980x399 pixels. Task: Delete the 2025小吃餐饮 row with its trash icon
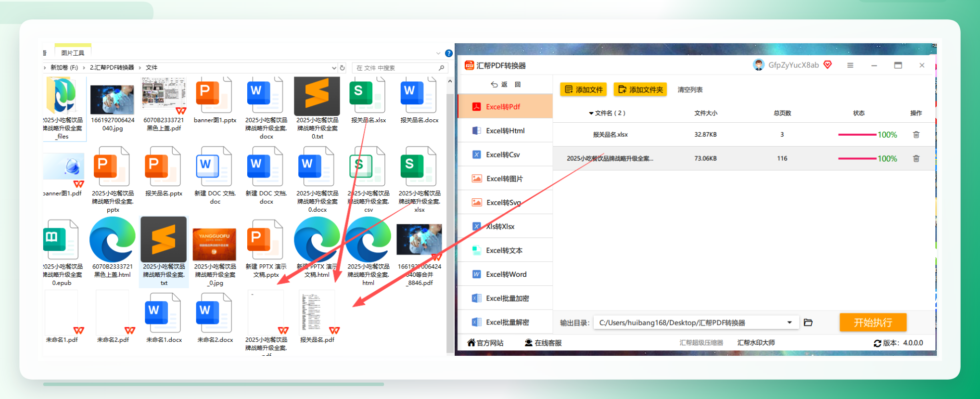pyautogui.click(x=916, y=159)
